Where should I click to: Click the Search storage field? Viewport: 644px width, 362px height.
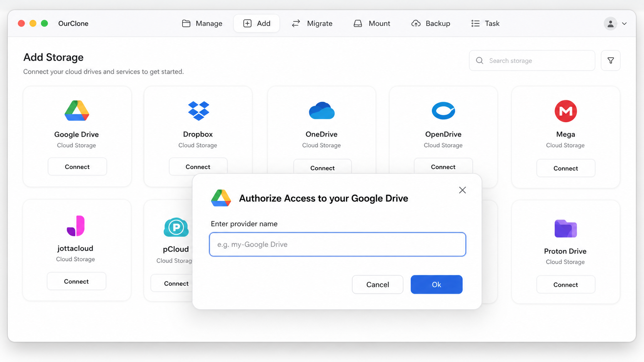click(x=532, y=60)
